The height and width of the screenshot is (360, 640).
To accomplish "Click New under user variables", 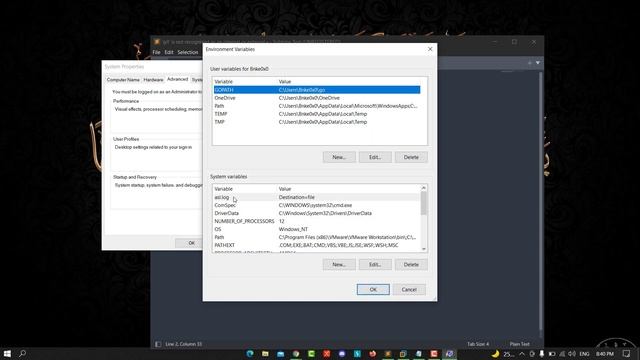I will (339, 157).
